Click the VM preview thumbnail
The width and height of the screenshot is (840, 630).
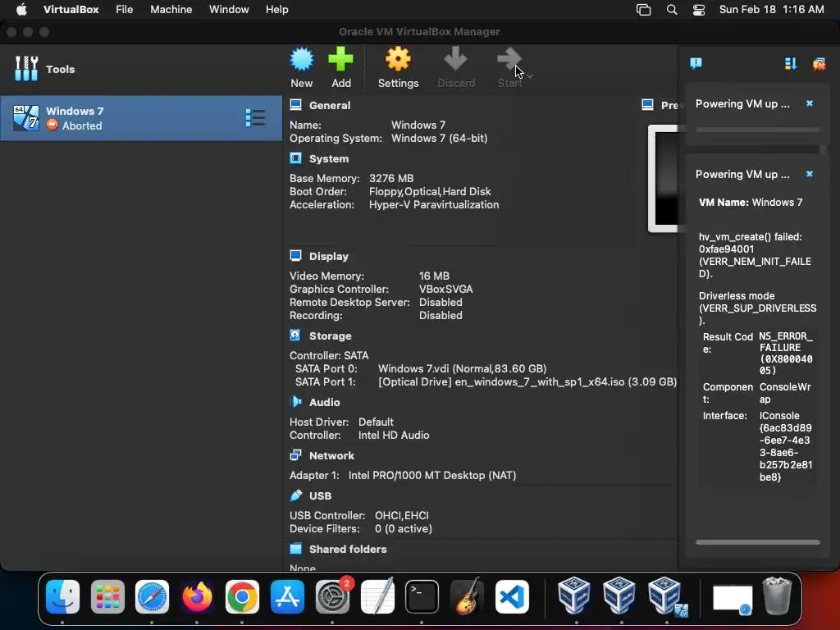pyautogui.click(x=663, y=178)
